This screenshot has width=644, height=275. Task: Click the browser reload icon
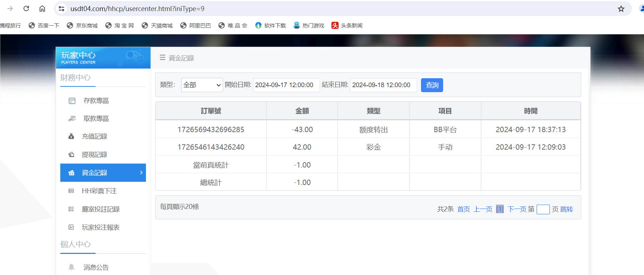click(26, 9)
